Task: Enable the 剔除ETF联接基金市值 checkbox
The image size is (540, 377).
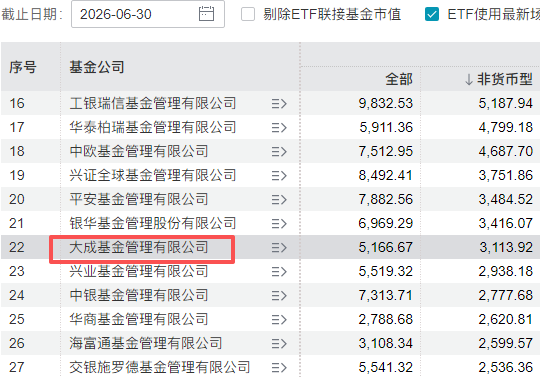Action: [x=248, y=14]
